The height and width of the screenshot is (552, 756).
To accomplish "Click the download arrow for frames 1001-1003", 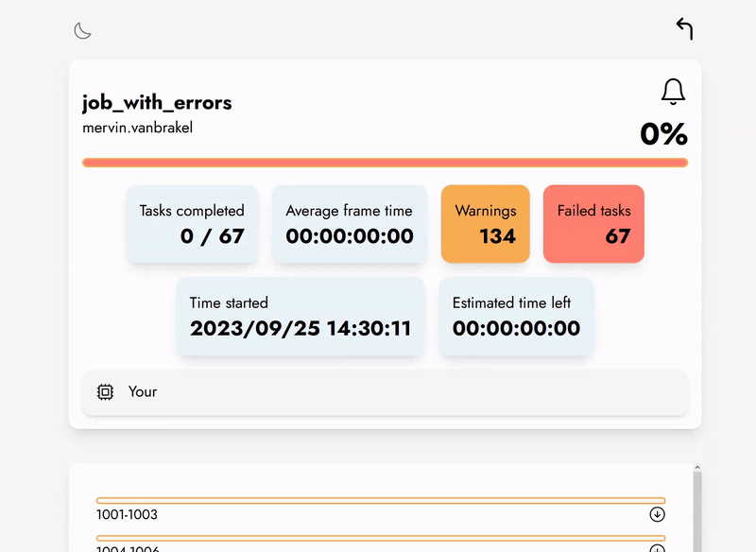I will [657, 514].
